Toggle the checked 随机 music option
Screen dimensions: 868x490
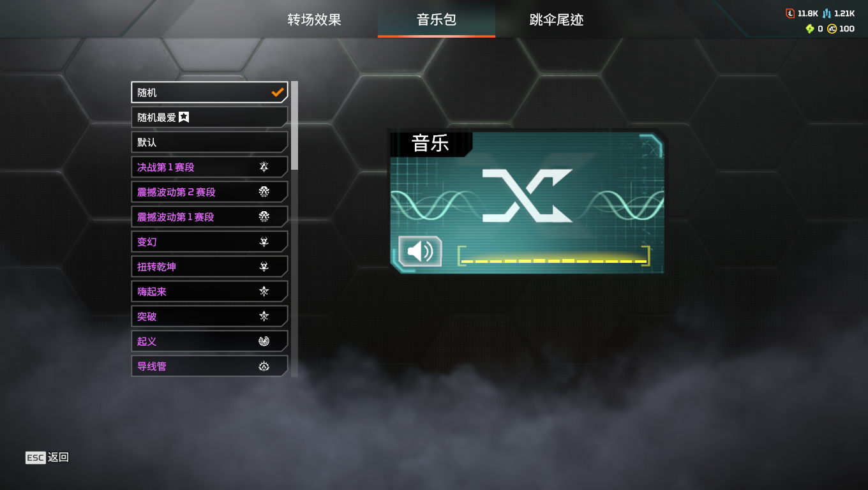pyautogui.click(x=209, y=93)
